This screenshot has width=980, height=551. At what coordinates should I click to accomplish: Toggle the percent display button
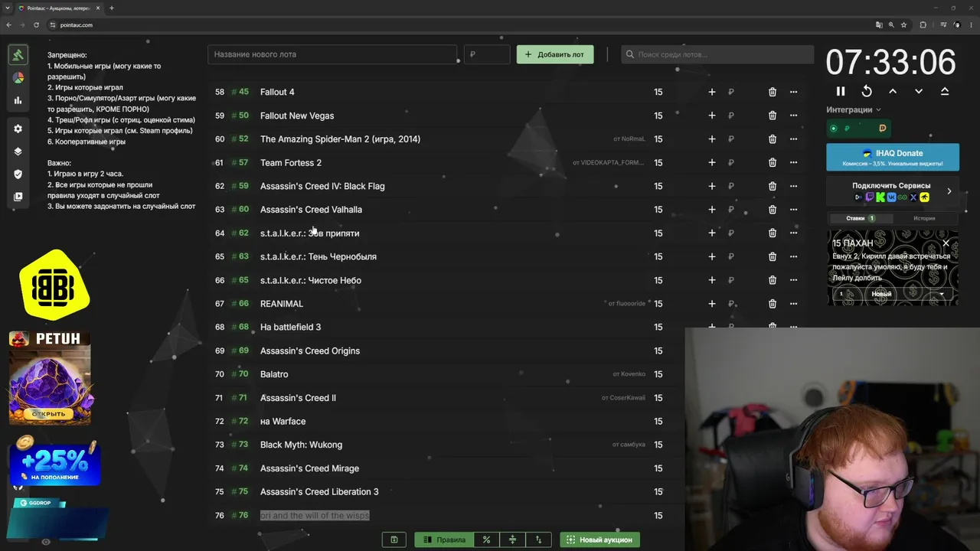[x=486, y=540]
